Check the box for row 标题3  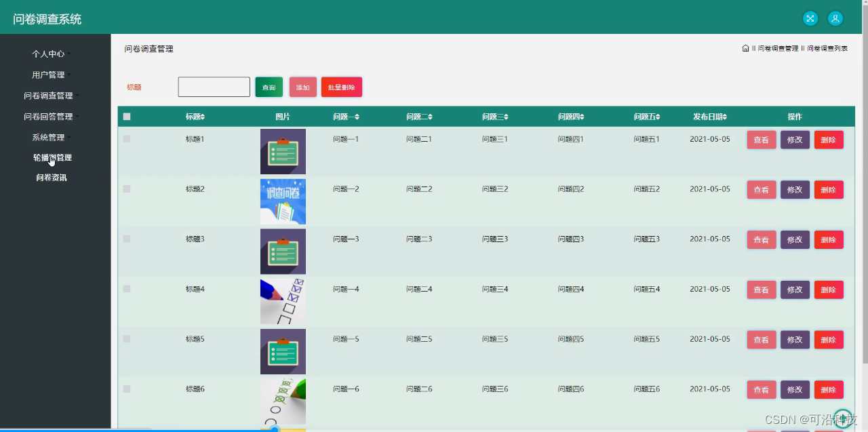click(127, 239)
